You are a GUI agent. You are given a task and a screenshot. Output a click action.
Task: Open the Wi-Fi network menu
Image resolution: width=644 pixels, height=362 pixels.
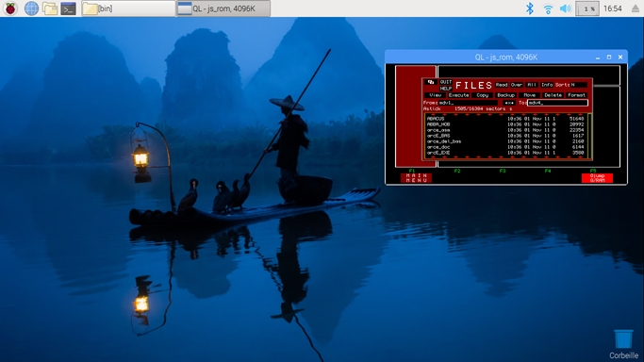[x=548, y=8]
